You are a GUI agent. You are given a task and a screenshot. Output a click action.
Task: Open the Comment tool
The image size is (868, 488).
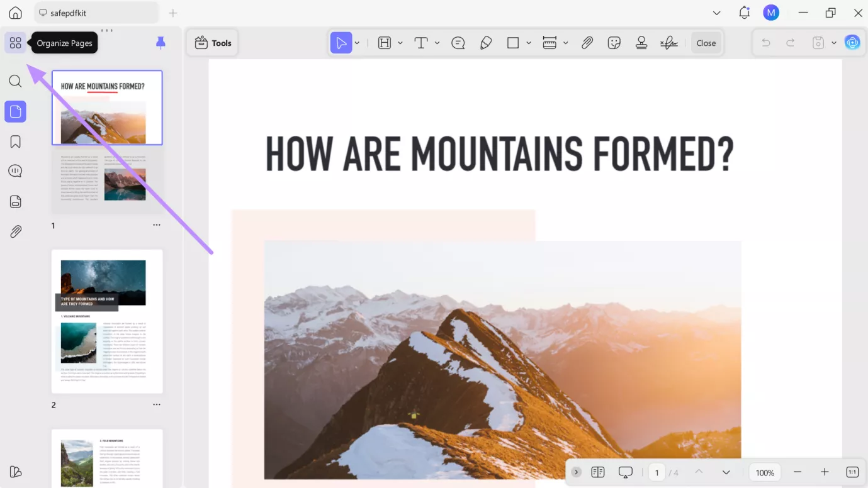[458, 43]
